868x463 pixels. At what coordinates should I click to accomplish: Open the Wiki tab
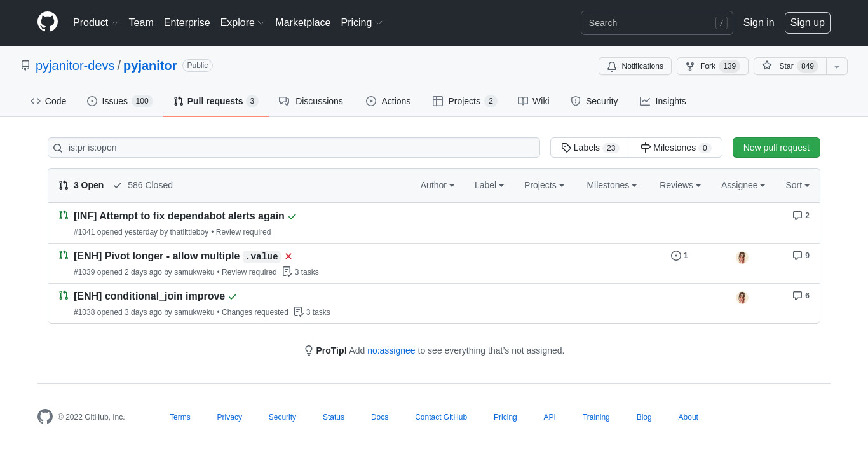click(x=534, y=101)
